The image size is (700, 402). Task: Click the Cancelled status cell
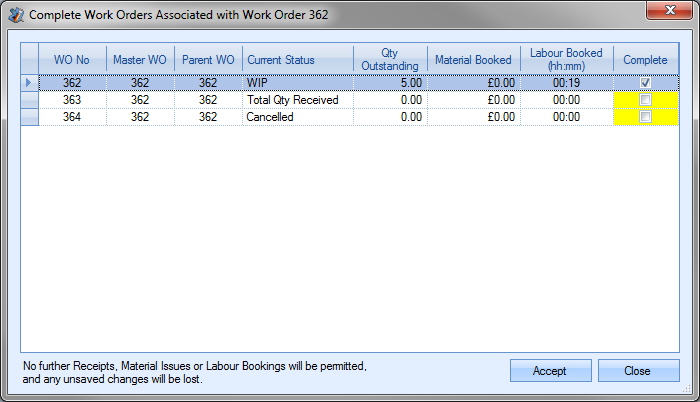[x=298, y=117]
